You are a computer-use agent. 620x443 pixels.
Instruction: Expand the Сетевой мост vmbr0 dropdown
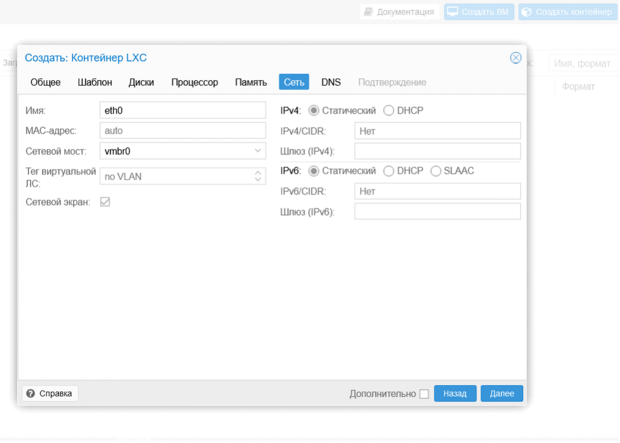click(257, 152)
